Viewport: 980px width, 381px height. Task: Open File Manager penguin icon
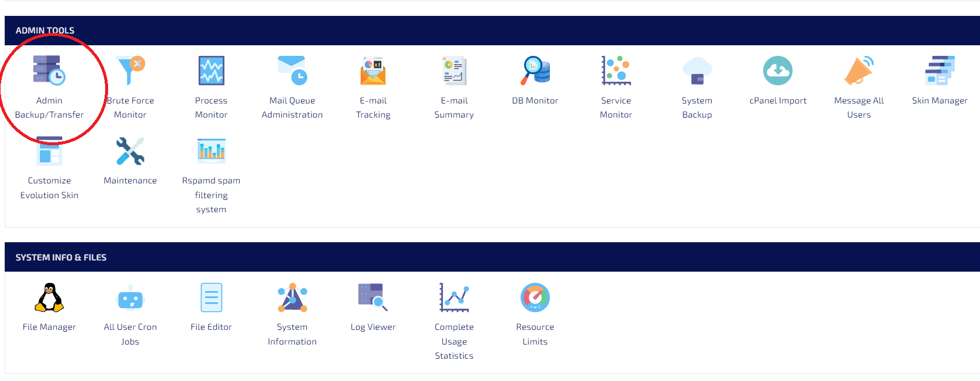tap(49, 298)
